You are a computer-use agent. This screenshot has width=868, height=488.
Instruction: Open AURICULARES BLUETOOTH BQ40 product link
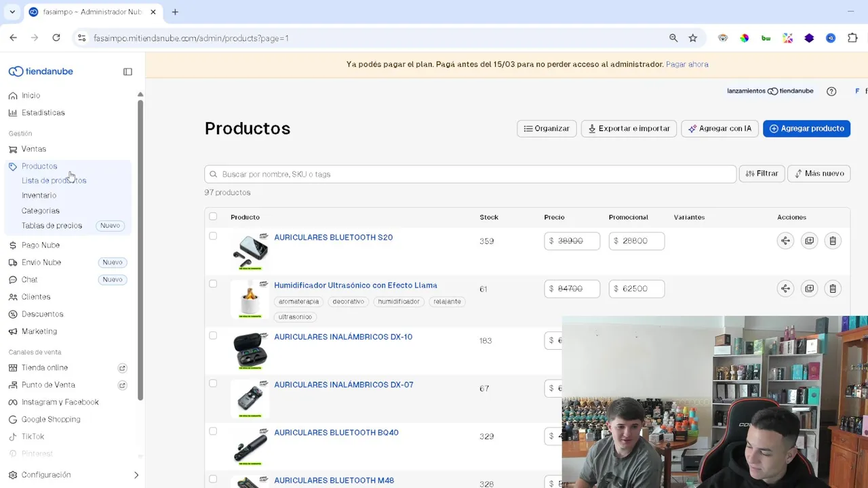click(336, 432)
